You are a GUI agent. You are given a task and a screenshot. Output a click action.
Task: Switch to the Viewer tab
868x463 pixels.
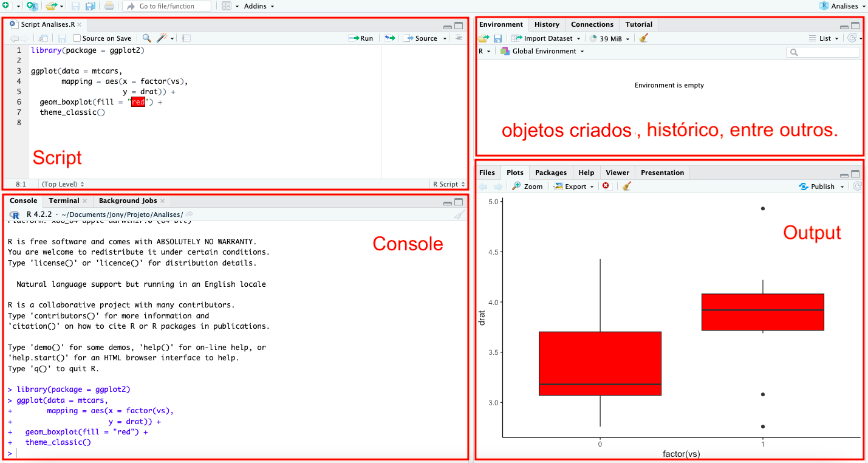618,173
